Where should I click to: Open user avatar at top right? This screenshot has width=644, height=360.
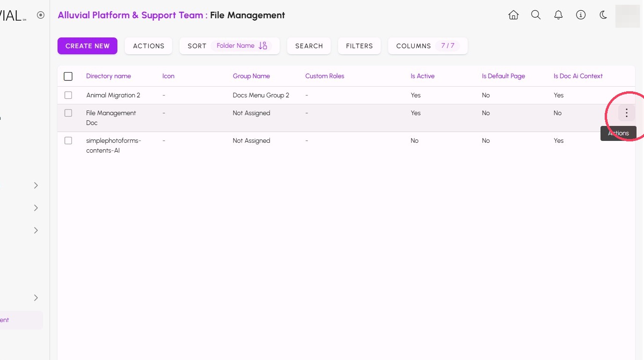(x=628, y=16)
